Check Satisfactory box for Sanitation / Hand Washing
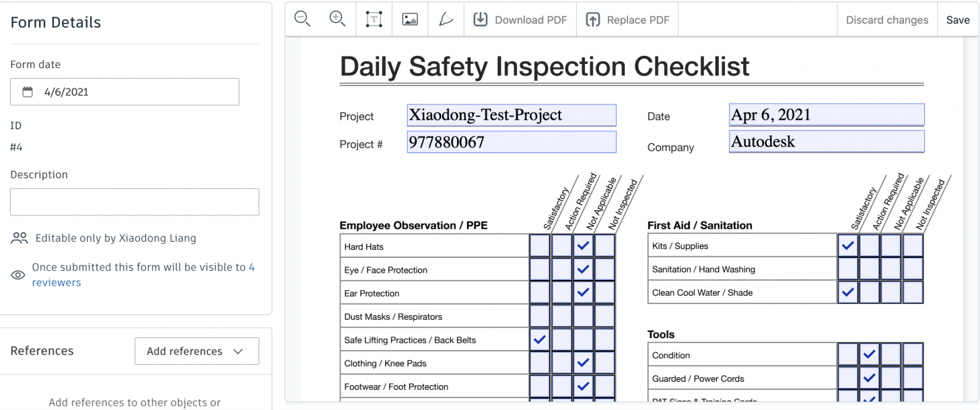Image resolution: width=980 pixels, height=410 pixels. 848,269
